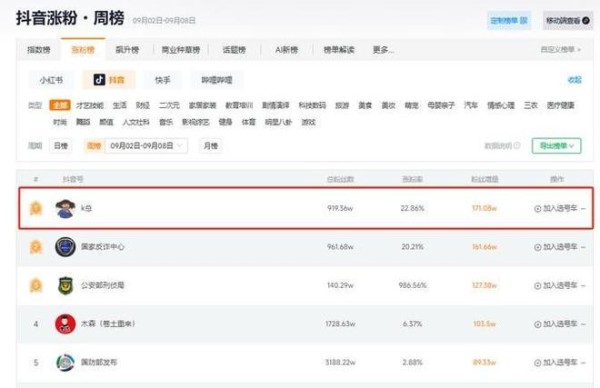
Task: Filter by 医疗健康 category
Action: pos(561,105)
